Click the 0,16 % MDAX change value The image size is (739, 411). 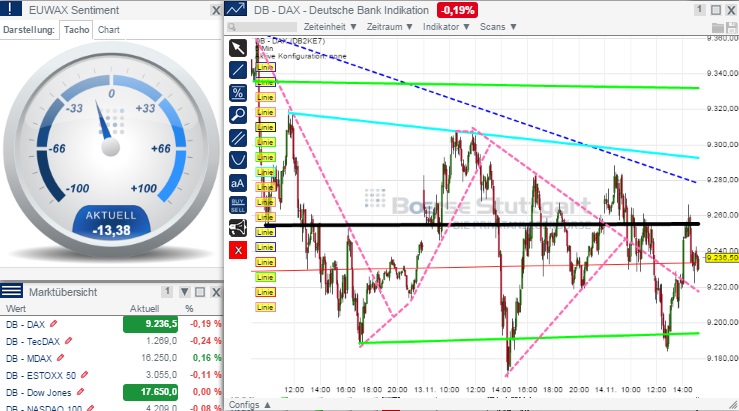pos(207,358)
